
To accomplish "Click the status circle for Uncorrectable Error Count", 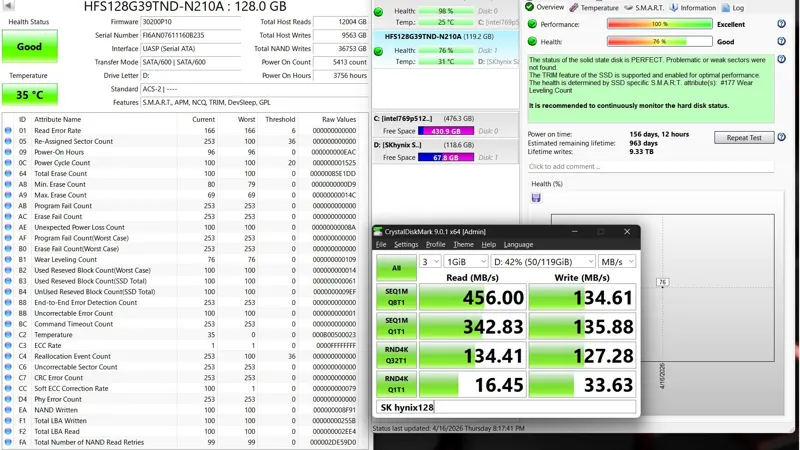I will (x=8, y=313).
